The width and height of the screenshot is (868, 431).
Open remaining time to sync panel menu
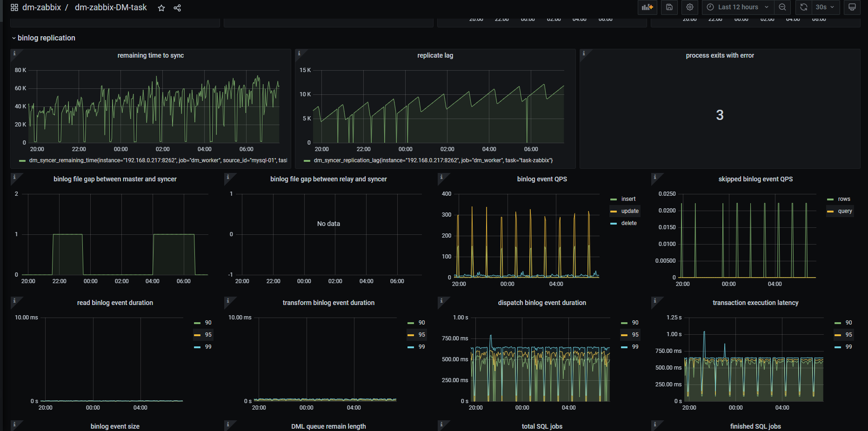[151, 55]
